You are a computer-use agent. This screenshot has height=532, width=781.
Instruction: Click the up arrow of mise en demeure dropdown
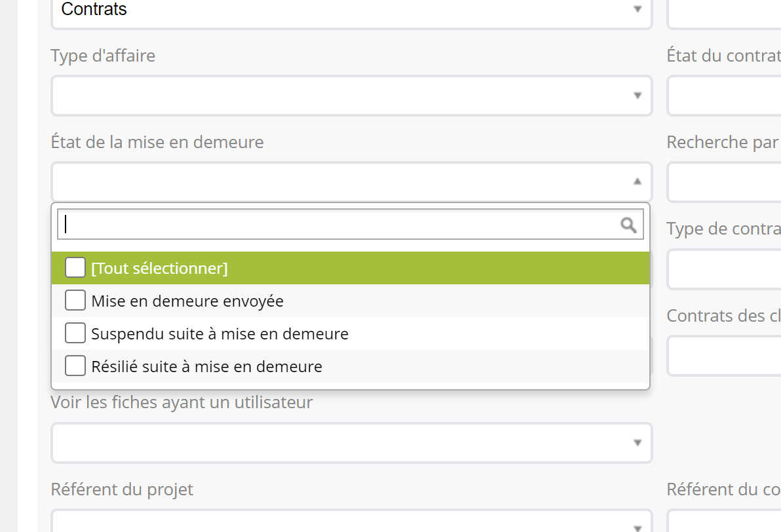click(x=637, y=181)
